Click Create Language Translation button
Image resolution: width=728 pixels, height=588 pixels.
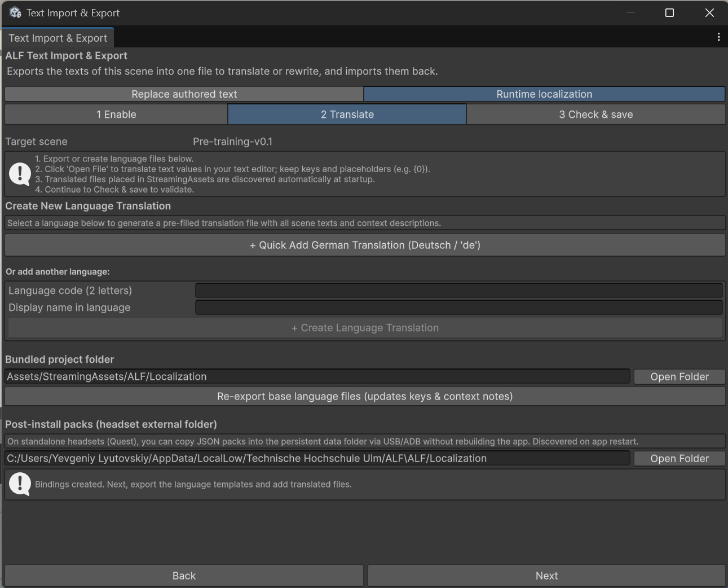tap(365, 328)
